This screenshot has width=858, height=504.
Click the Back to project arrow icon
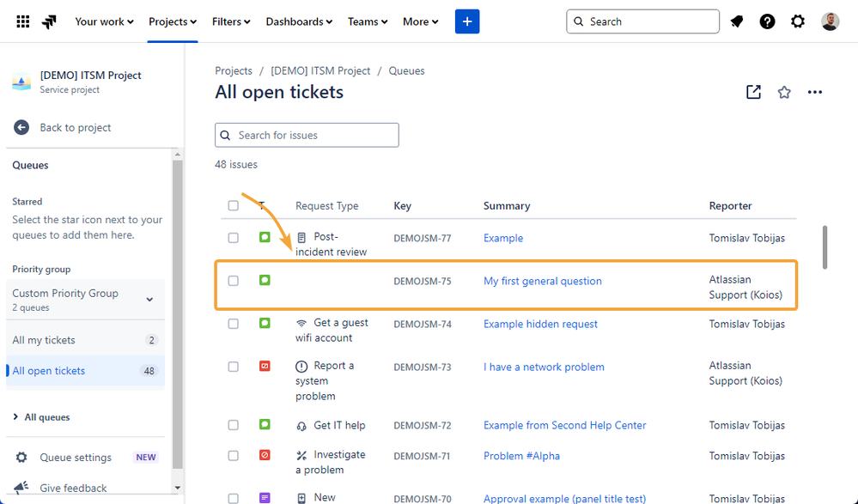(21, 128)
